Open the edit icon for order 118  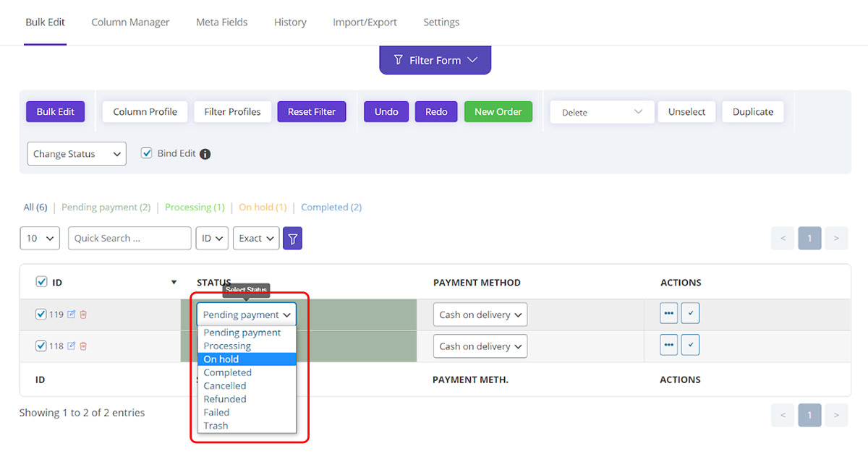click(72, 346)
